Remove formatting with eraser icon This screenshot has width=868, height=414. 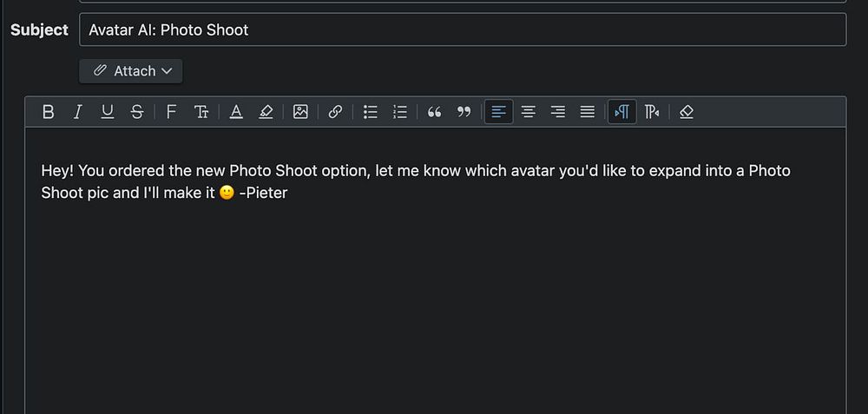(687, 112)
